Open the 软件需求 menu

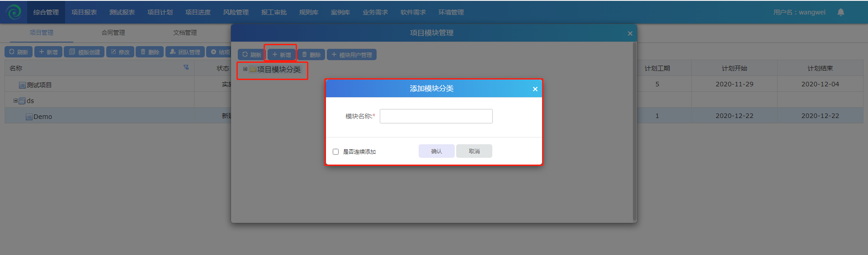click(413, 12)
